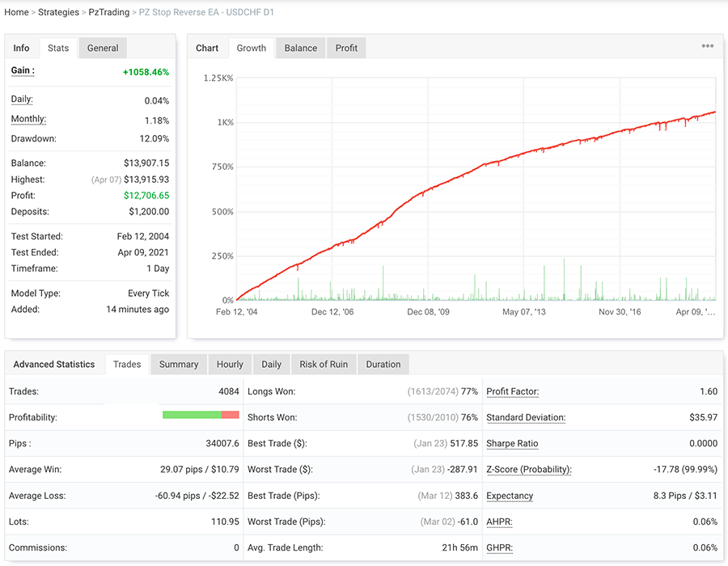
Task: Click the AHPR label
Action: click(499, 522)
